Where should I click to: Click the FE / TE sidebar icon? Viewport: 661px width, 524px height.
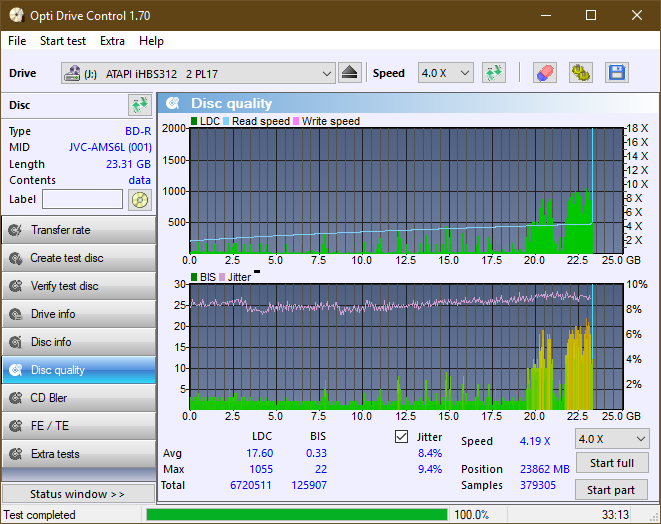coord(16,426)
